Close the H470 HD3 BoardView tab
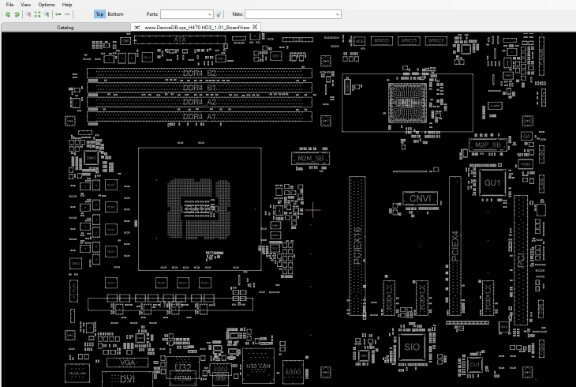The width and height of the screenshot is (576, 387). tap(255, 27)
